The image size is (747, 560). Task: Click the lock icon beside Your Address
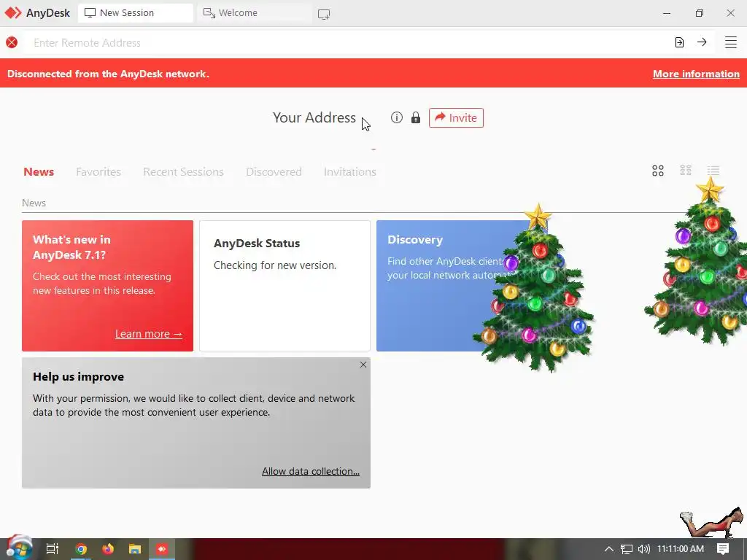point(416,117)
